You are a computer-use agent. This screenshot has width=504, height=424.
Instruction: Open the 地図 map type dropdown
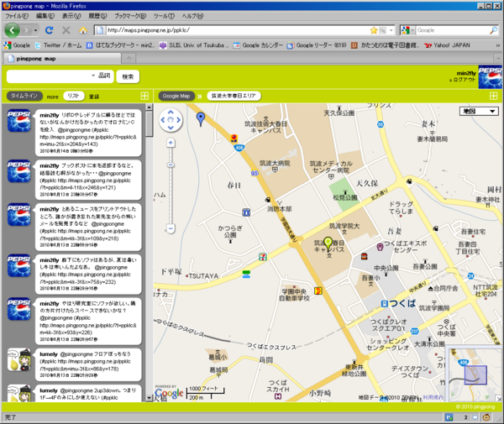click(x=479, y=111)
